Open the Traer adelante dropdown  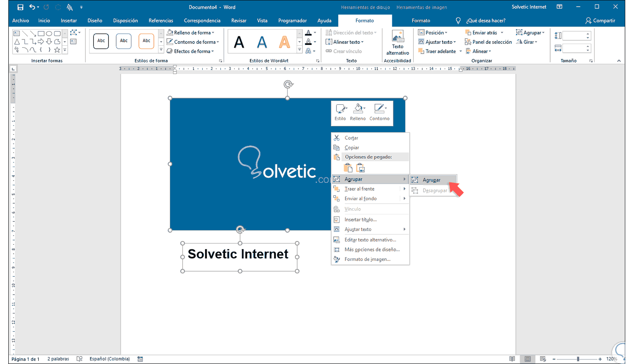coord(440,51)
